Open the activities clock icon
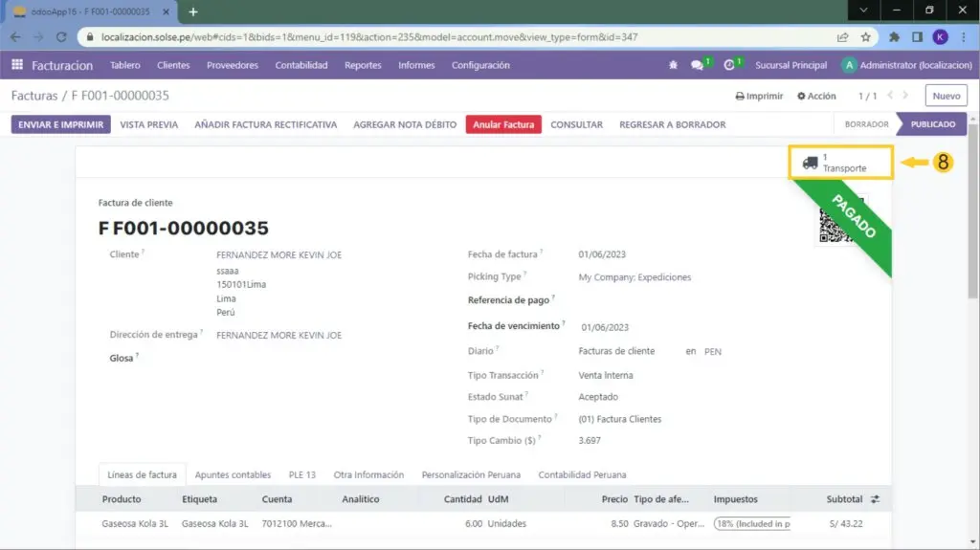The image size is (980, 550). click(x=729, y=65)
